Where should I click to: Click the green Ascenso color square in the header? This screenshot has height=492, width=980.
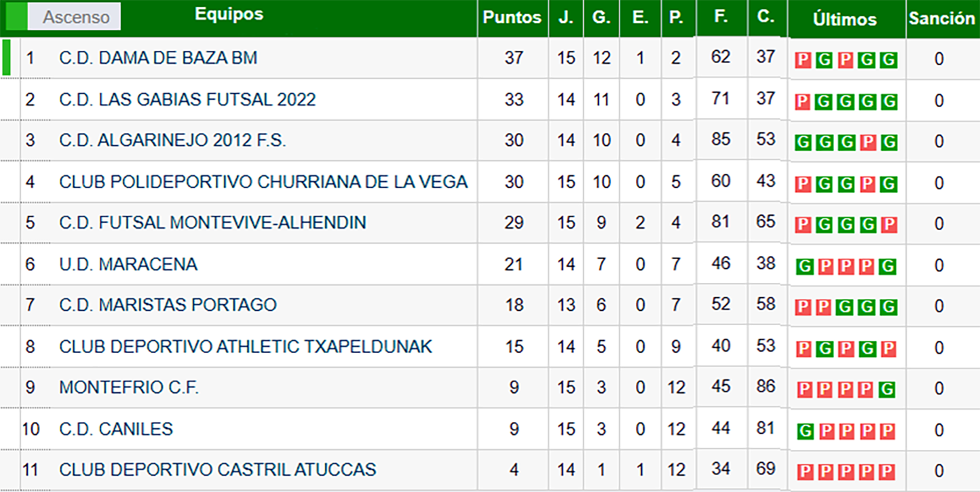click(x=16, y=17)
